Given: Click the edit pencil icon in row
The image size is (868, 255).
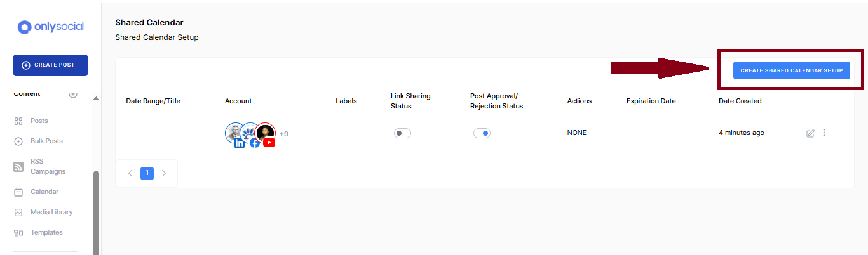Looking at the screenshot, I should [810, 133].
